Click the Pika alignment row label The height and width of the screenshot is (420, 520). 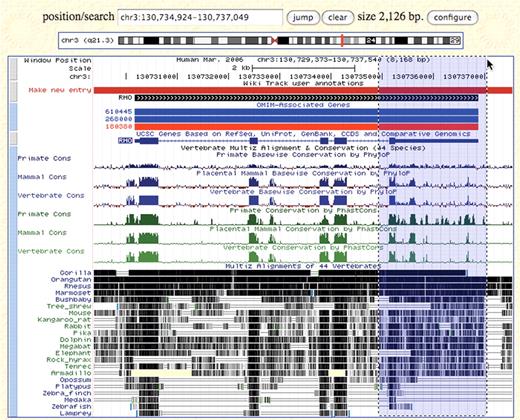pyautogui.click(x=82, y=333)
